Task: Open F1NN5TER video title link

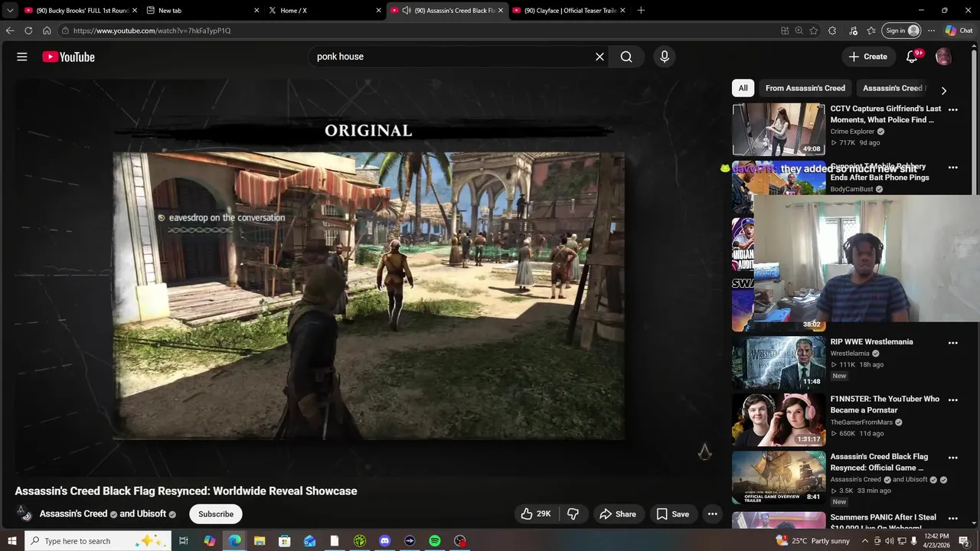Action: [885, 404]
